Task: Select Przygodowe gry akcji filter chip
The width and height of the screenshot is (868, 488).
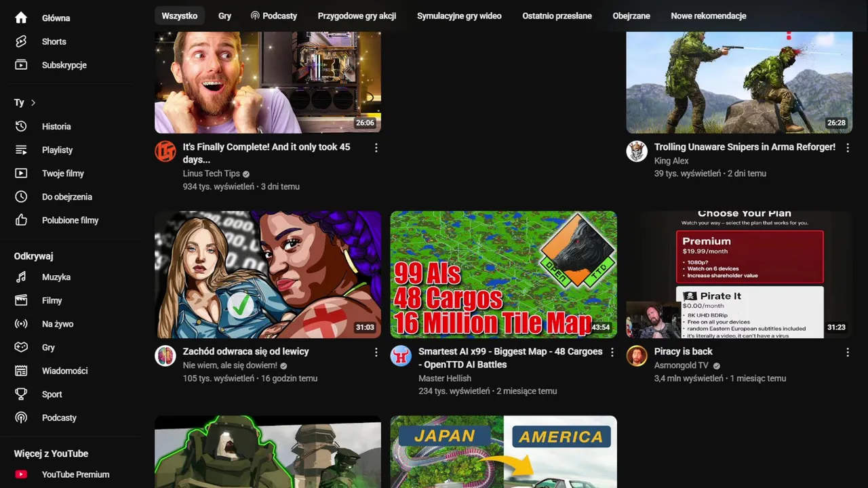Action: click(x=357, y=16)
